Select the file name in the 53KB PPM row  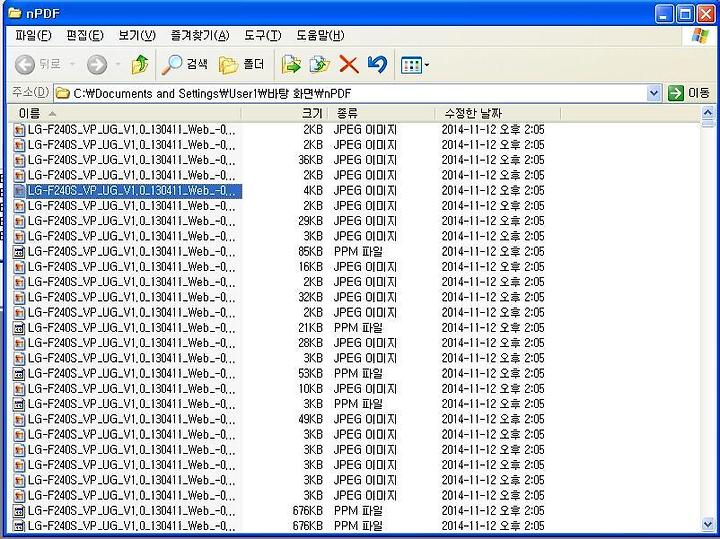131,374
